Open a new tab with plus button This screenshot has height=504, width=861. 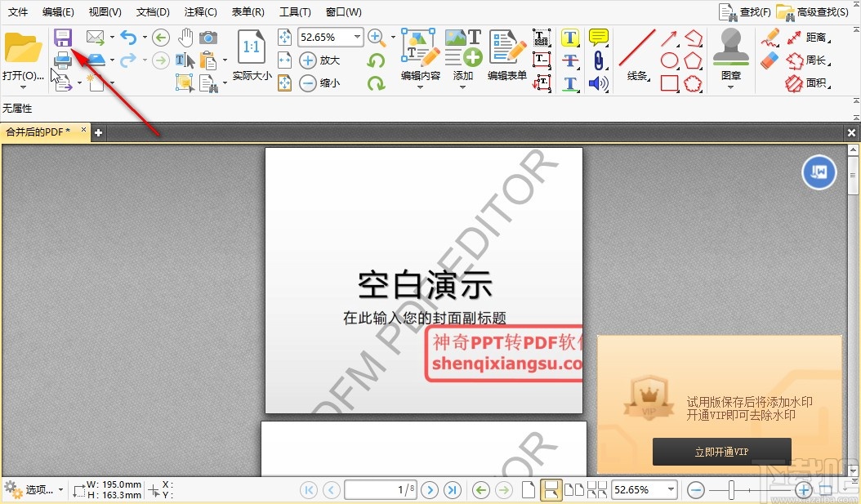coord(98,132)
